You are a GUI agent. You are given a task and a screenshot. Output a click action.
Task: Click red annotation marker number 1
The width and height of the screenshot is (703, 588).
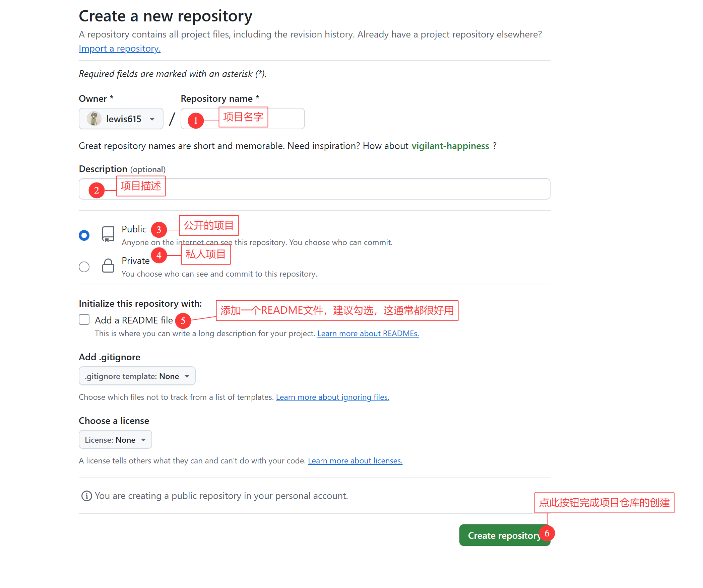(196, 121)
